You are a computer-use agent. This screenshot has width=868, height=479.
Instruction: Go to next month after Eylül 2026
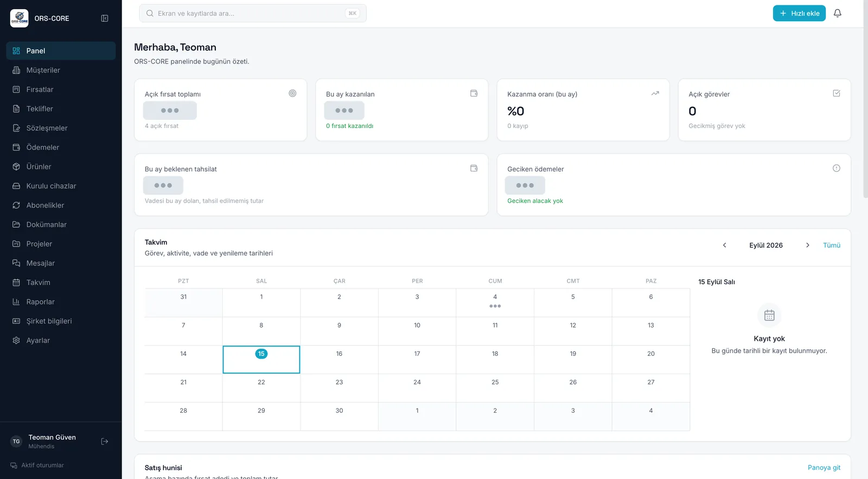808,245
